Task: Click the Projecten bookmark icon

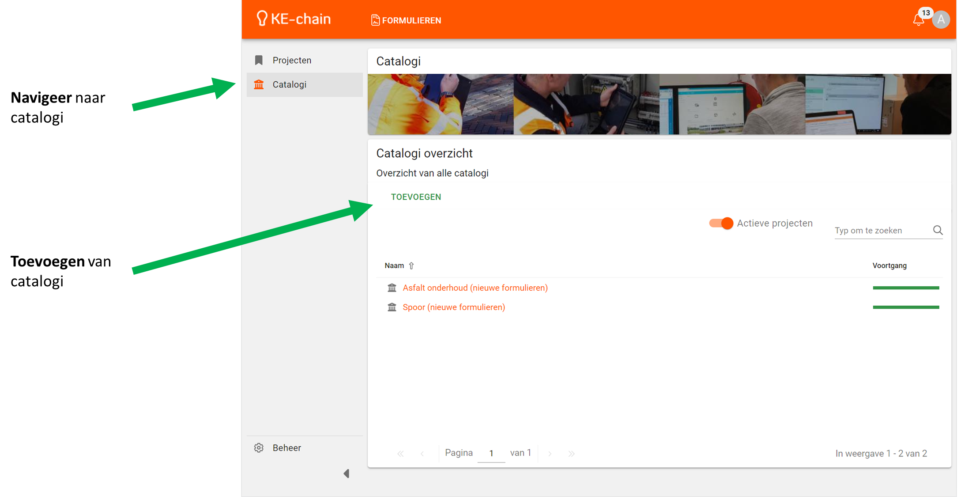Action: (259, 60)
